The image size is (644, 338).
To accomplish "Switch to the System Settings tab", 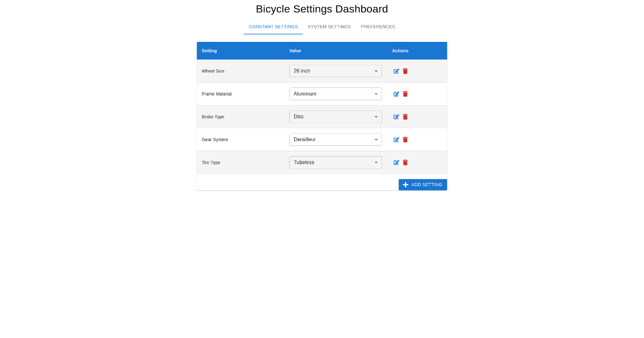I will coord(329,27).
